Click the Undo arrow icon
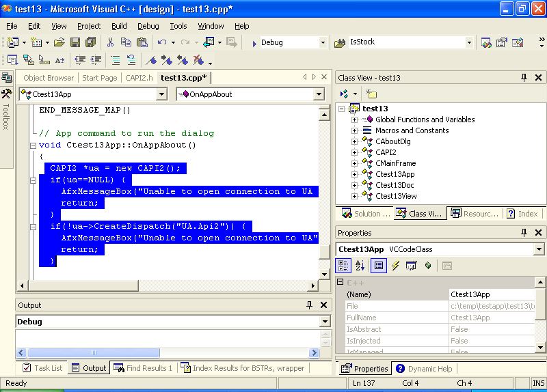 click(x=162, y=42)
